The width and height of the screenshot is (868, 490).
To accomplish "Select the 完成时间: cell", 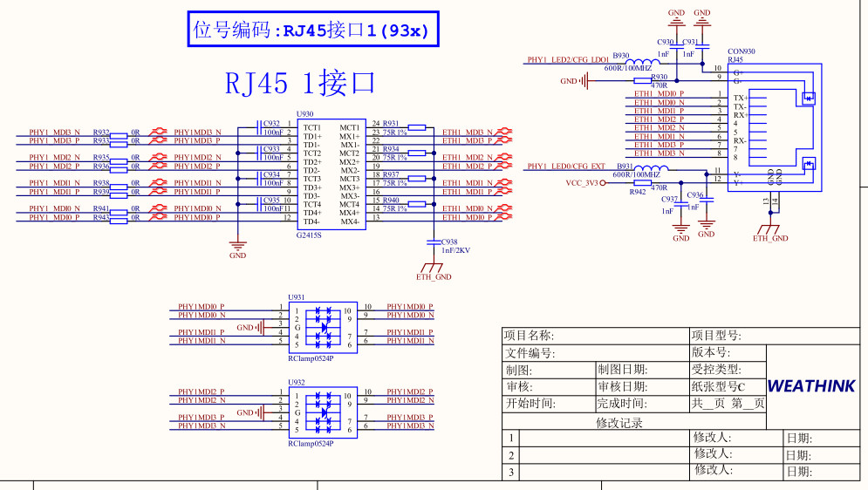I will [642, 404].
